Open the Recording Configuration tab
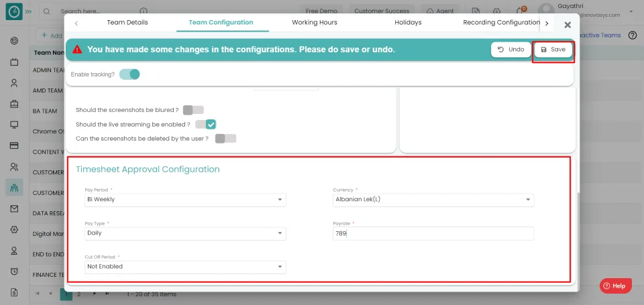 (x=502, y=23)
